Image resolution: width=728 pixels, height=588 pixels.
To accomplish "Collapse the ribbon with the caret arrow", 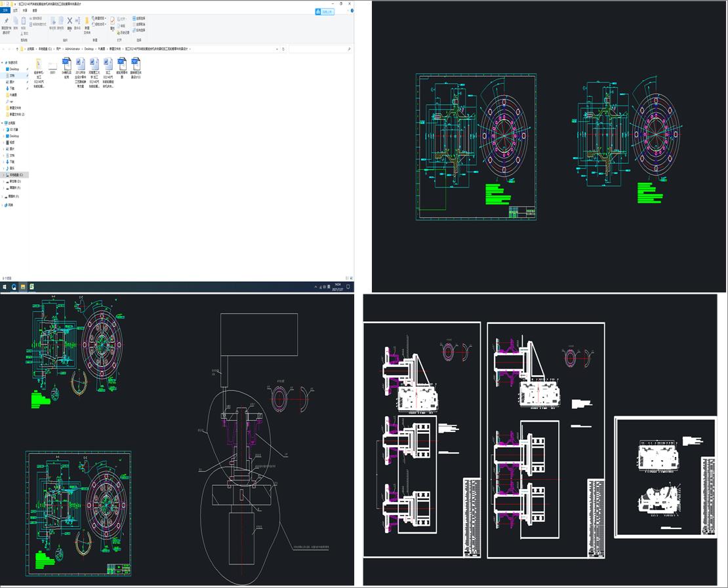I will click(x=348, y=10).
